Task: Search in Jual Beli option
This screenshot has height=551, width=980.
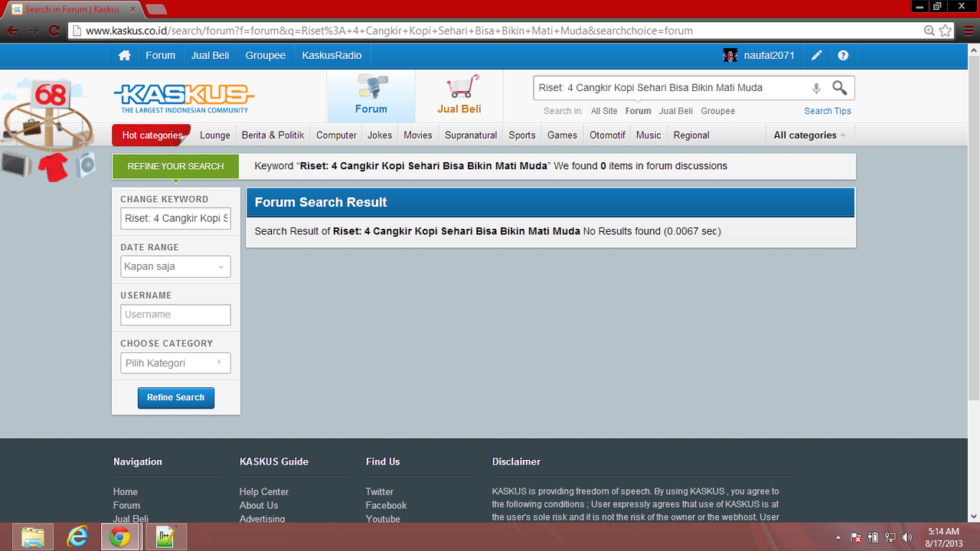Action: click(x=676, y=111)
